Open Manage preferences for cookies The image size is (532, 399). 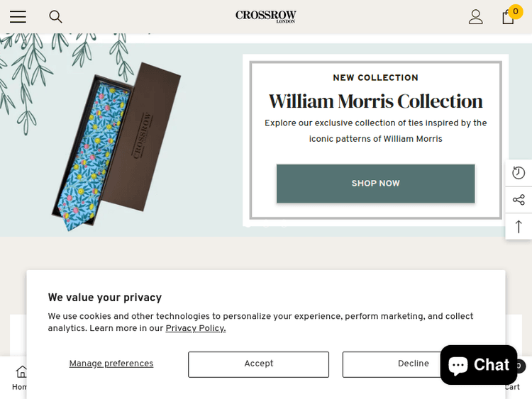[x=111, y=364]
